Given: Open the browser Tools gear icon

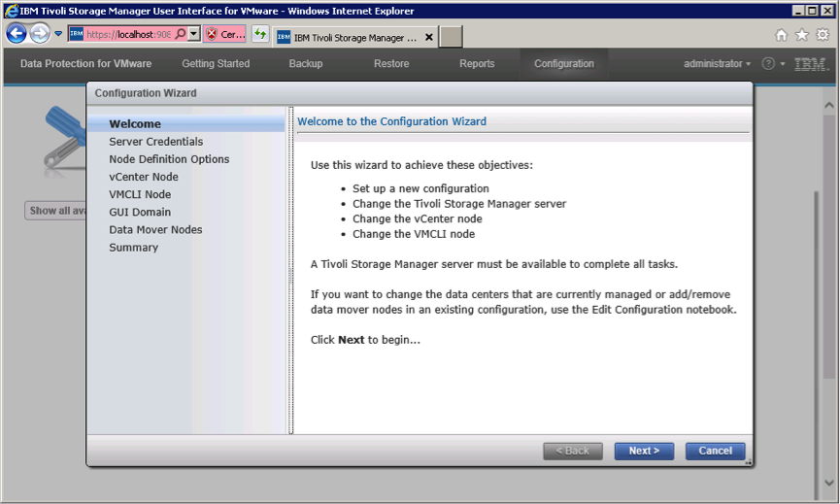Looking at the screenshot, I should 823,35.
